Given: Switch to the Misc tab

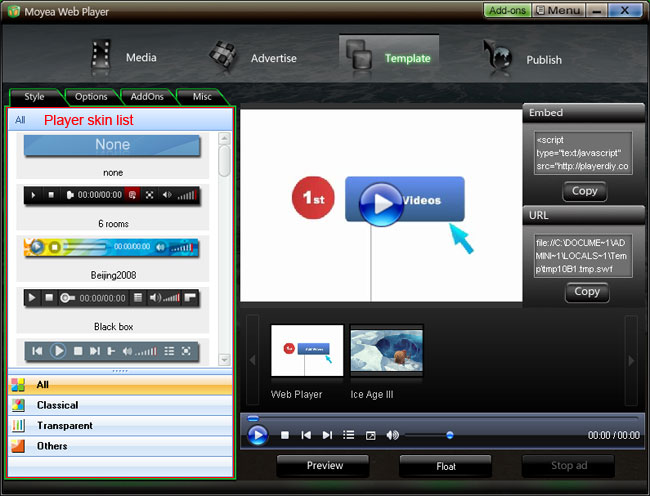Looking at the screenshot, I should point(202,97).
